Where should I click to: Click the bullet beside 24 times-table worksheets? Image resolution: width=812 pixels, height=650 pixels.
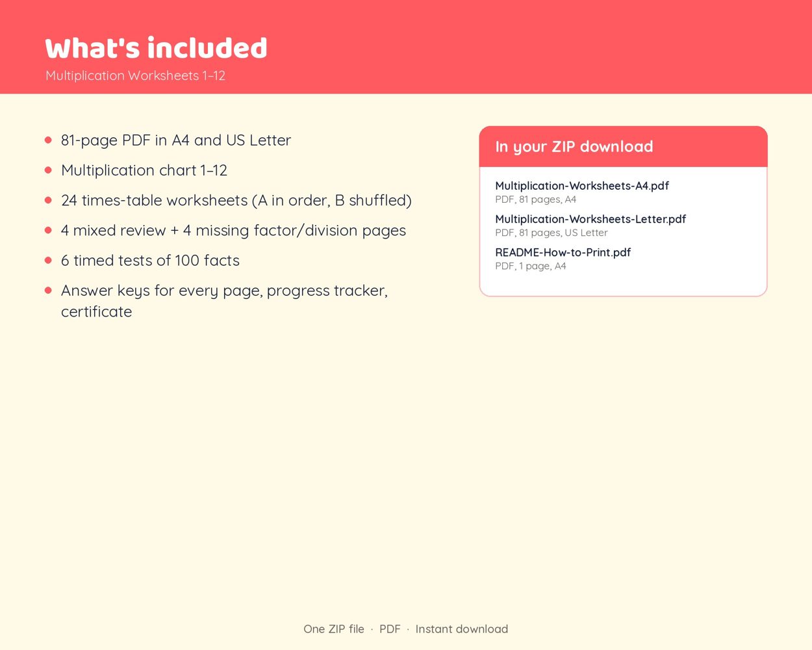pyautogui.click(x=48, y=200)
